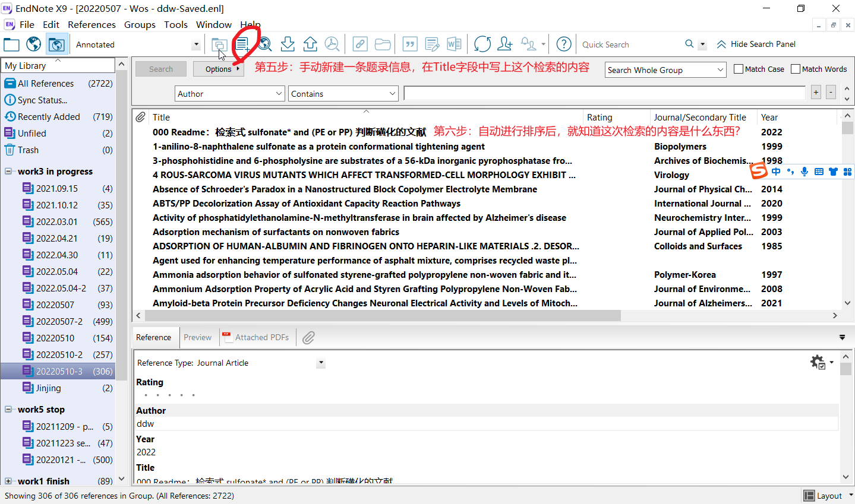Click the Export upload-arrow icon
855x504 pixels.
[310, 44]
